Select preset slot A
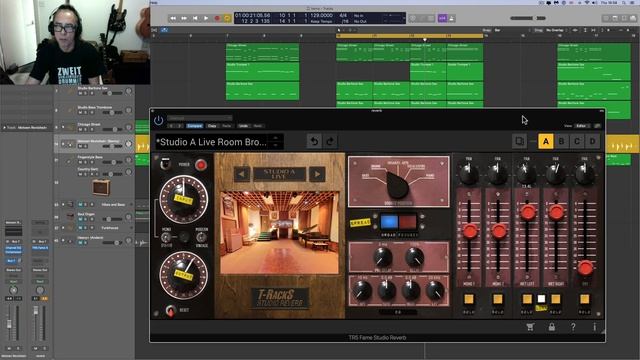640x360 pixels. [x=546, y=141]
